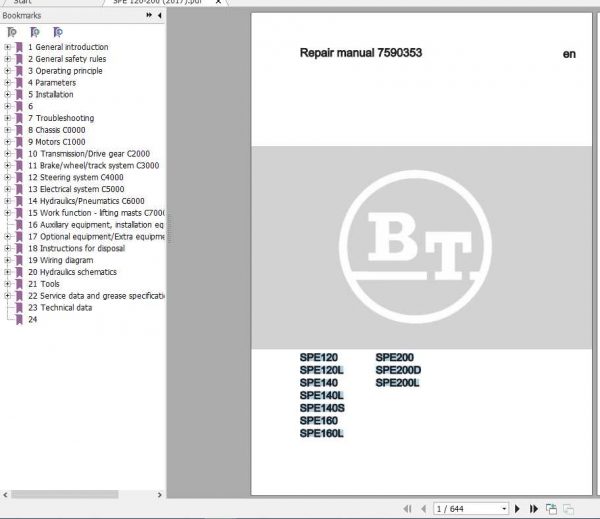The width and height of the screenshot is (600, 519).
Task: Open the bookmark numbered 24
Action: tap(33, 320)
